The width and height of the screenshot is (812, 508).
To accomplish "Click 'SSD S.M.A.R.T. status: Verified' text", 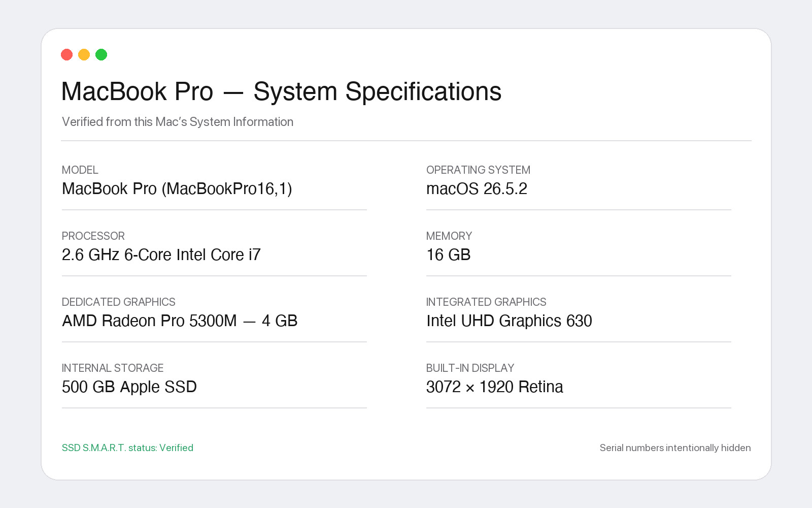I will [127, 448].
